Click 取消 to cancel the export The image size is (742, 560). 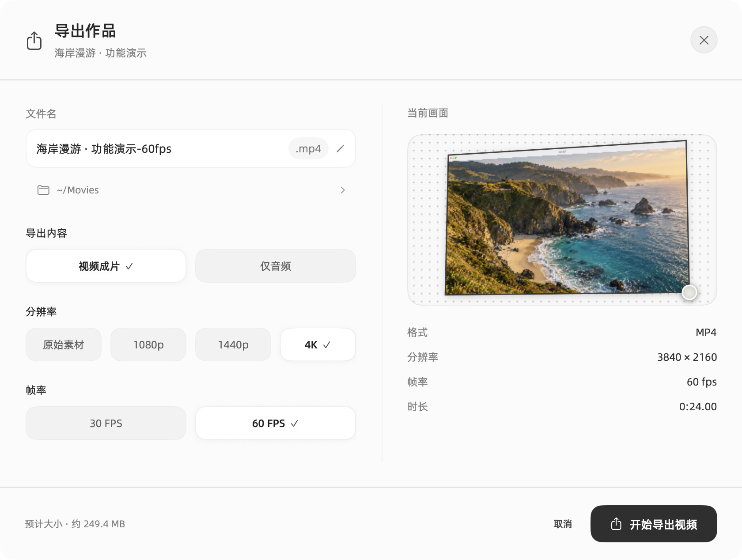pos(563,524)
